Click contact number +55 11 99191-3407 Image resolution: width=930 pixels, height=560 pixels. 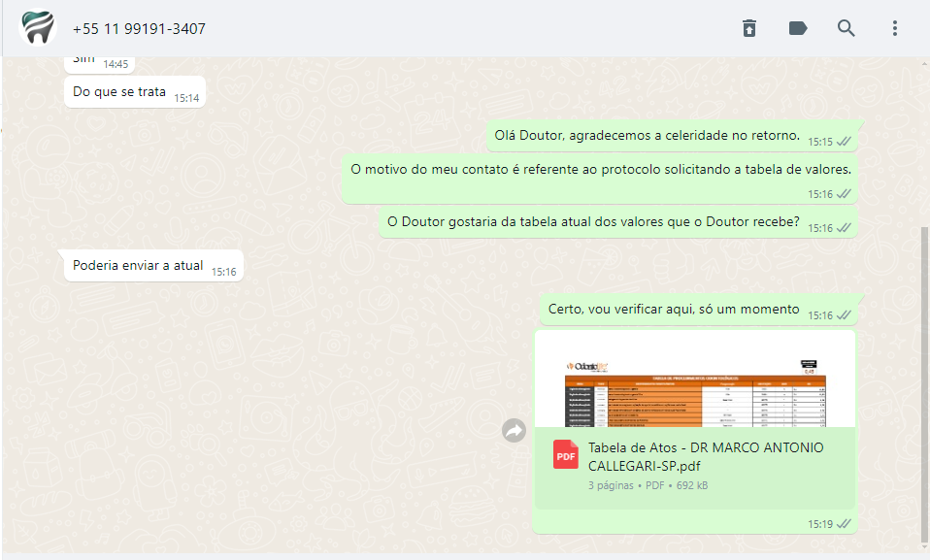[139, 28]
